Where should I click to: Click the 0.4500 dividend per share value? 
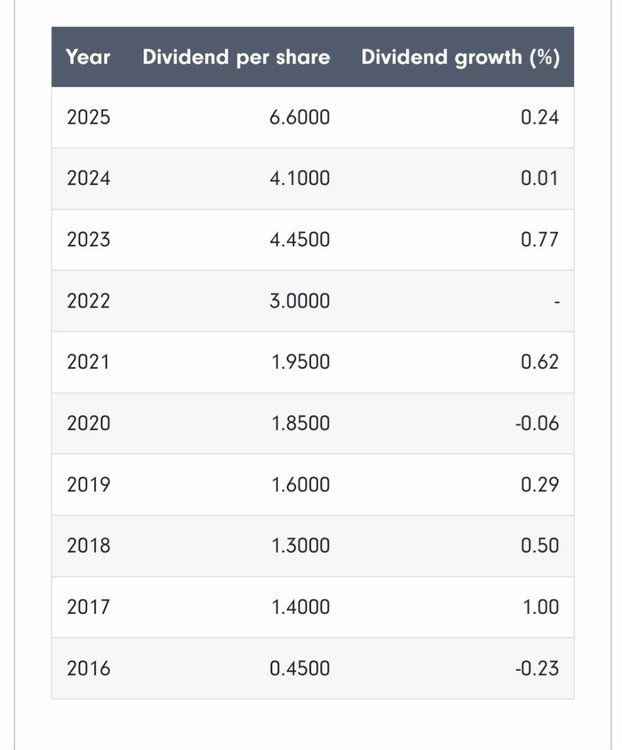tap(299, 667)
